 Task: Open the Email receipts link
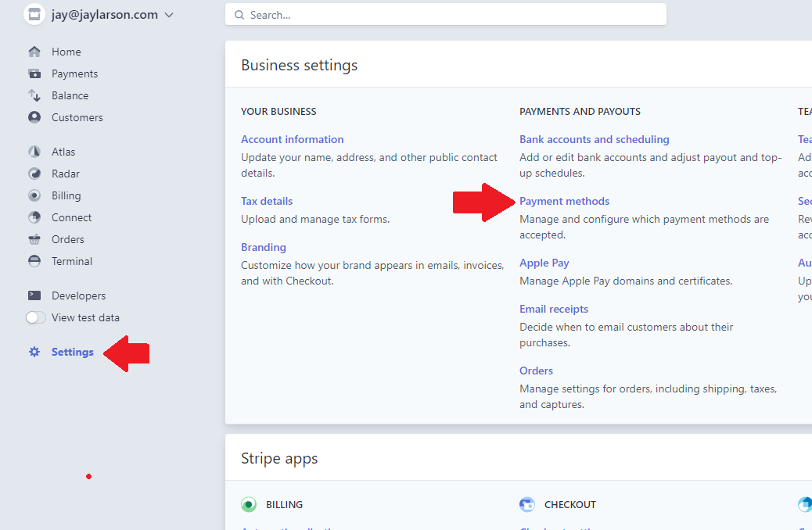pos(554,309)
